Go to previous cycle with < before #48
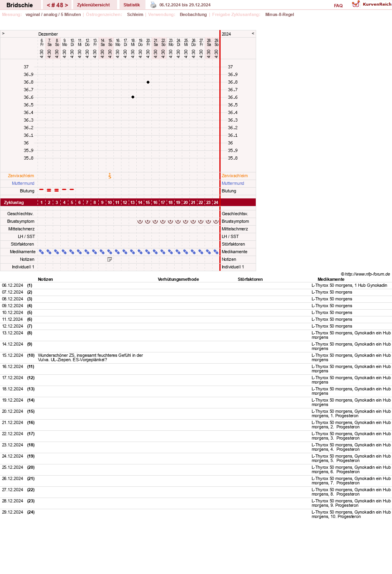 coord(48,5)
